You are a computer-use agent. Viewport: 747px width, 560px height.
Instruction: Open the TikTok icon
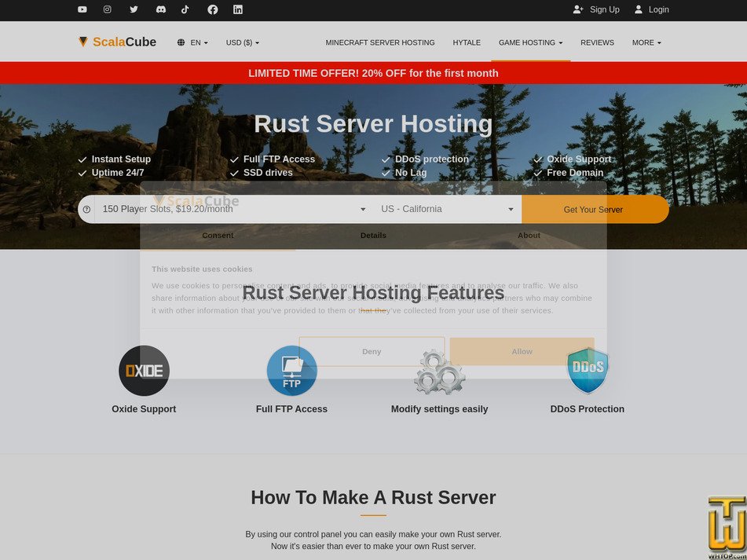(185, 9)
